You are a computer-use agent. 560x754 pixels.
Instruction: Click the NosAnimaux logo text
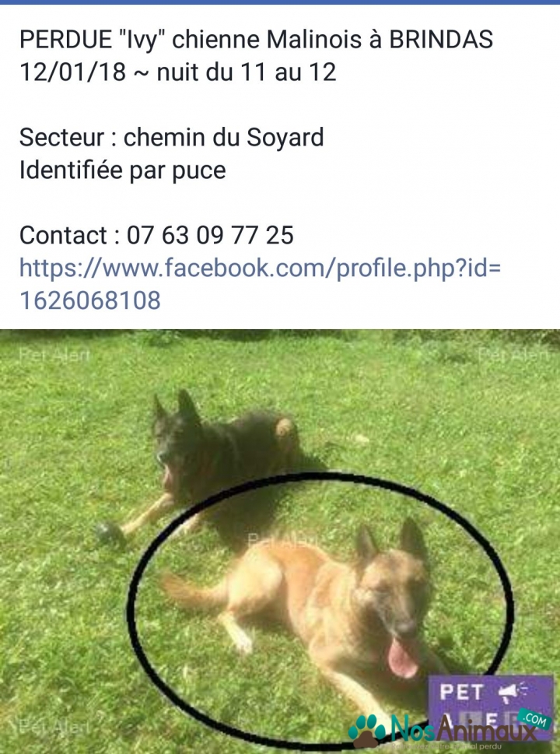coord(463,732)
